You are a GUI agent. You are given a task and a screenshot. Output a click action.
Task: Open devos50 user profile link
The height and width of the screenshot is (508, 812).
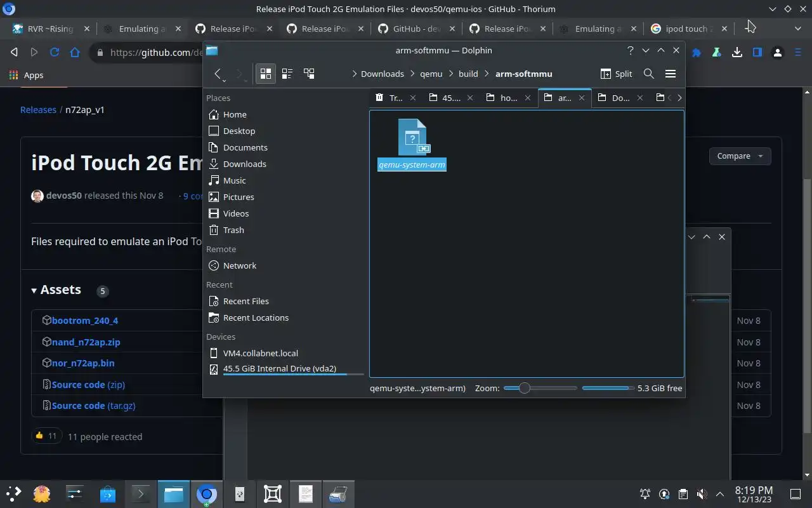pyautogui.click(x=64, y=196)
